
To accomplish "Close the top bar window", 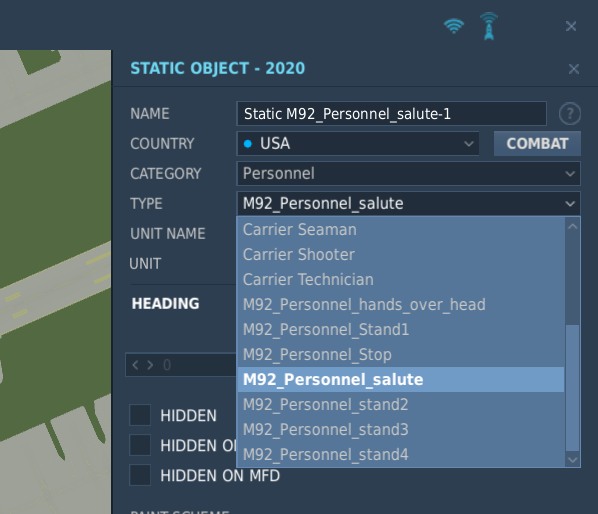I will [x=571, y=26].
